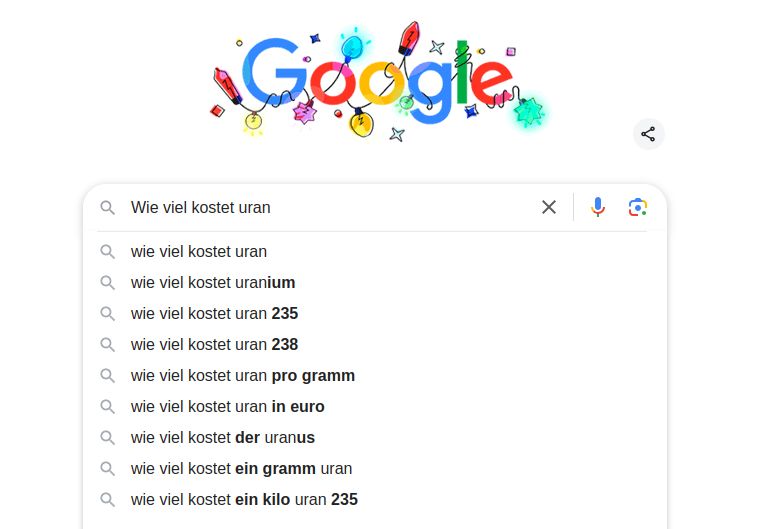Image resolution: width=784 pixels, height=529 pixels.
Task: Click the share doodle icon
Action: (648, 134)
